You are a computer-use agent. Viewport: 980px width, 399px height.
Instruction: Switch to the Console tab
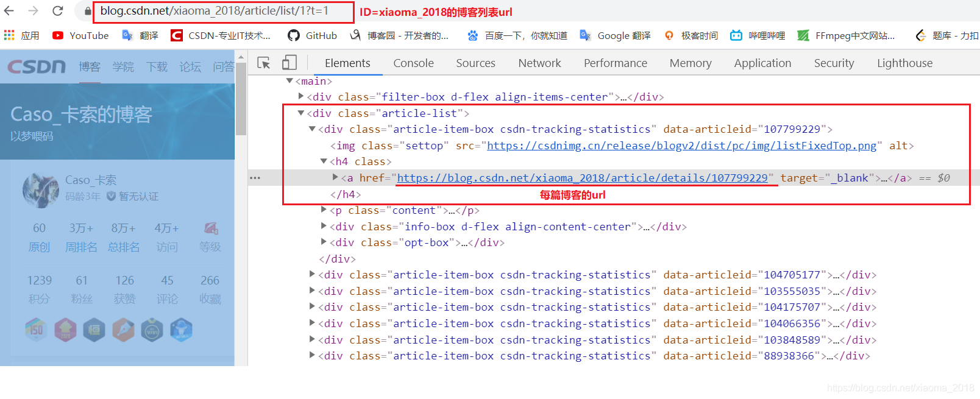point(413,63)
